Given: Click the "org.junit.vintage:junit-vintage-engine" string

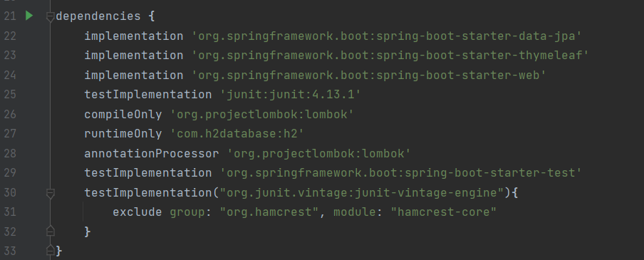Looking at the screenshot, I should click(362, 192).
